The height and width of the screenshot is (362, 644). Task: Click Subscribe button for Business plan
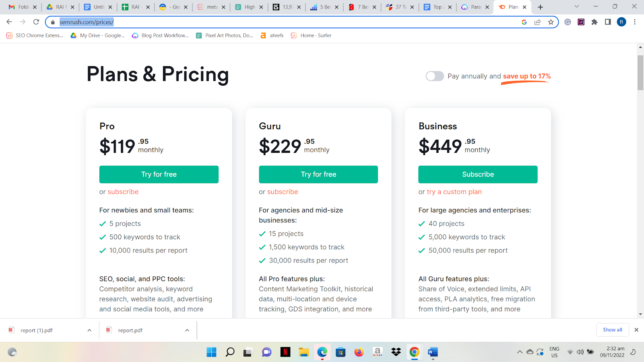point(478,174)
